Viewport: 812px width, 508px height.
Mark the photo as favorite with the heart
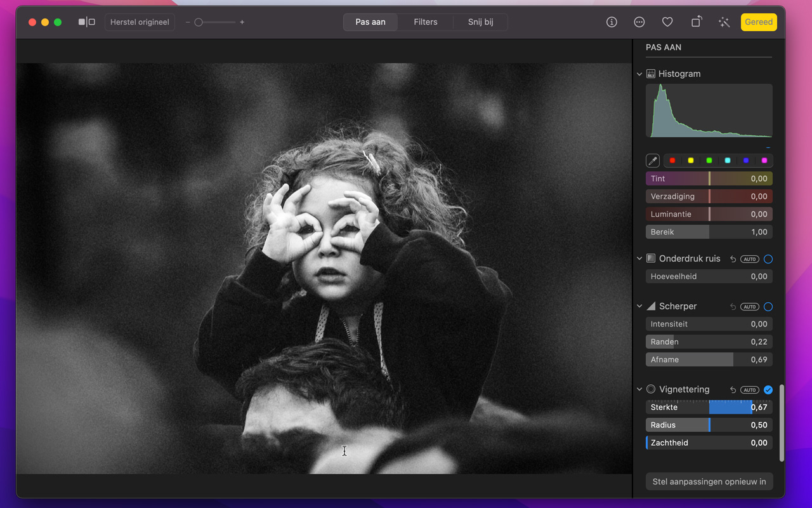[667, 22]
